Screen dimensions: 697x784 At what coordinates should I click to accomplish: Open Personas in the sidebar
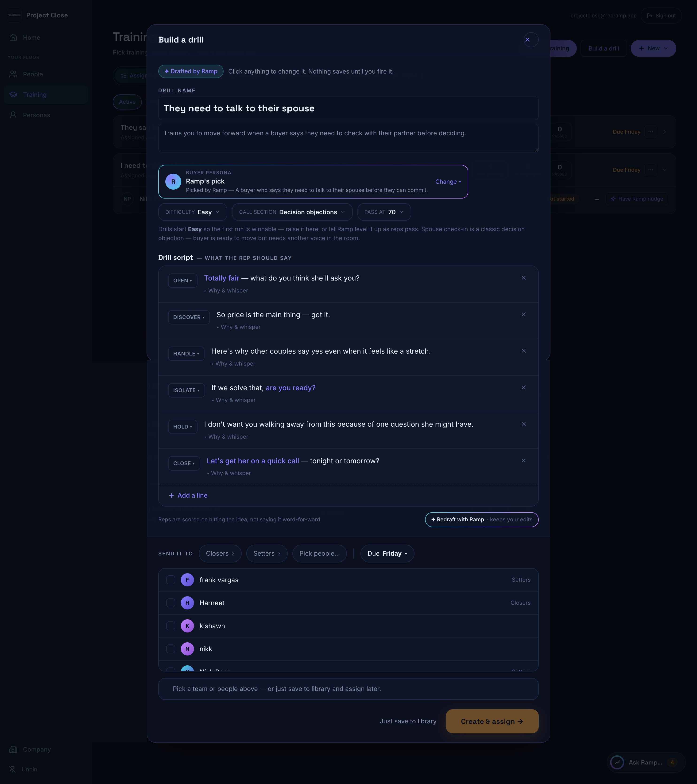click(46, 115)
